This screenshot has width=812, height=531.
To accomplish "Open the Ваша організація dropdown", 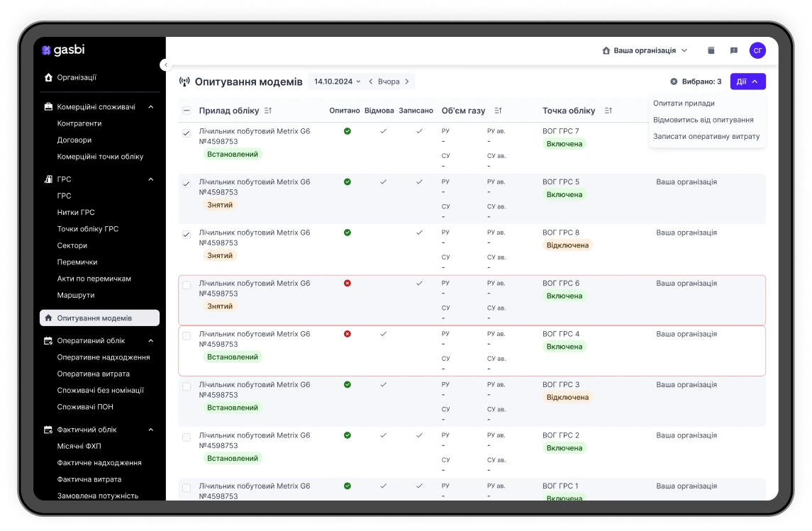I will (645, 50).
